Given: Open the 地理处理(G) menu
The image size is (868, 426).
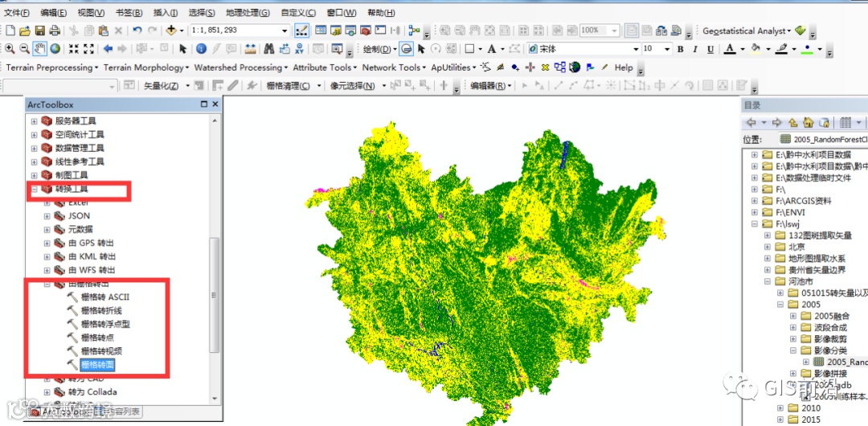Looking at the screenshot, I should coord(248,13).
